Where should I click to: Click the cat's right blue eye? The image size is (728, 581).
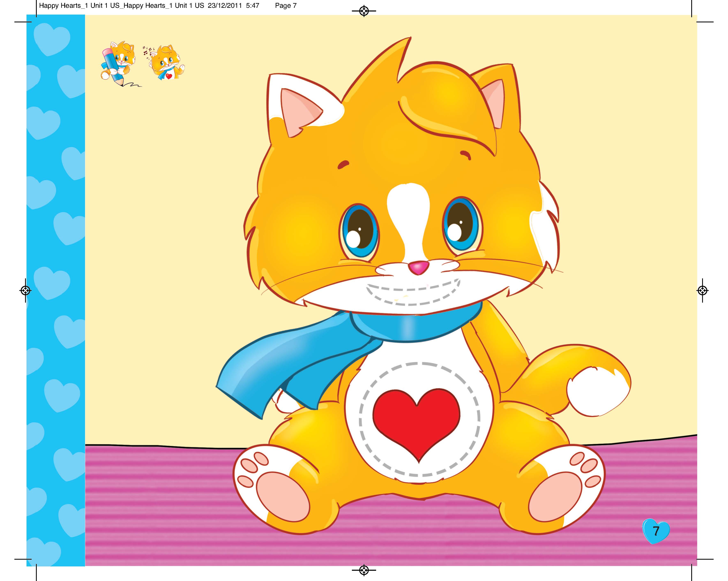[x=463, y=225]
